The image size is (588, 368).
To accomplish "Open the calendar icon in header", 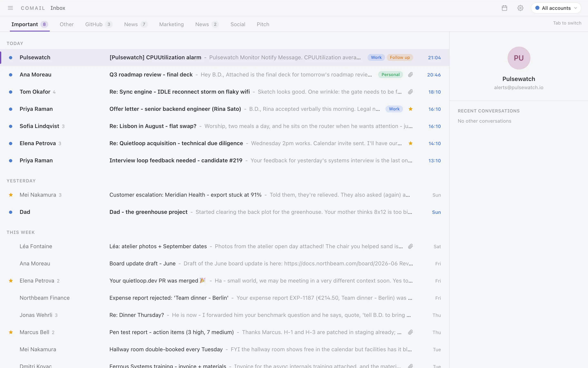I will 504,8.
